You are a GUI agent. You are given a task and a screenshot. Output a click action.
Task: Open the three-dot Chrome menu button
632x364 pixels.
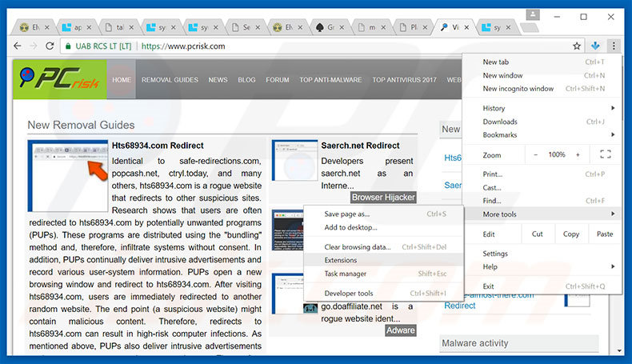pyautogui.click(x=614, y=46)
